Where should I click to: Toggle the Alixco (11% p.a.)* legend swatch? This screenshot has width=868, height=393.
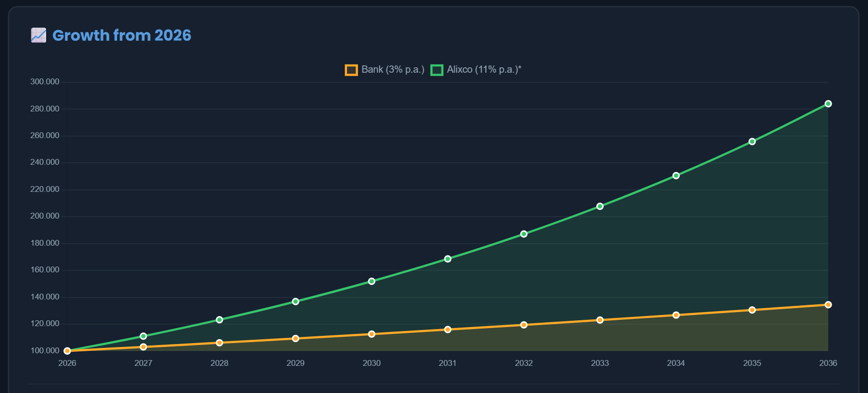[x=437, y=70]
